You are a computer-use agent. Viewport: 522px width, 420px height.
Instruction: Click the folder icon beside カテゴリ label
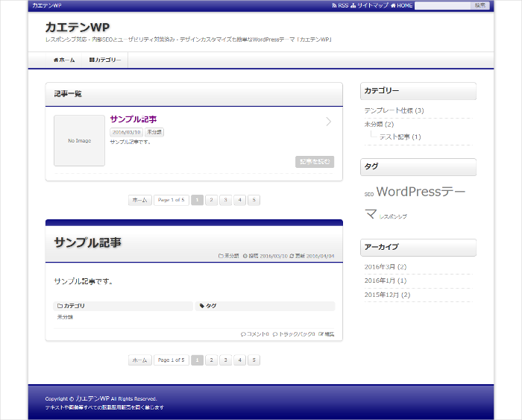[60, 306]
